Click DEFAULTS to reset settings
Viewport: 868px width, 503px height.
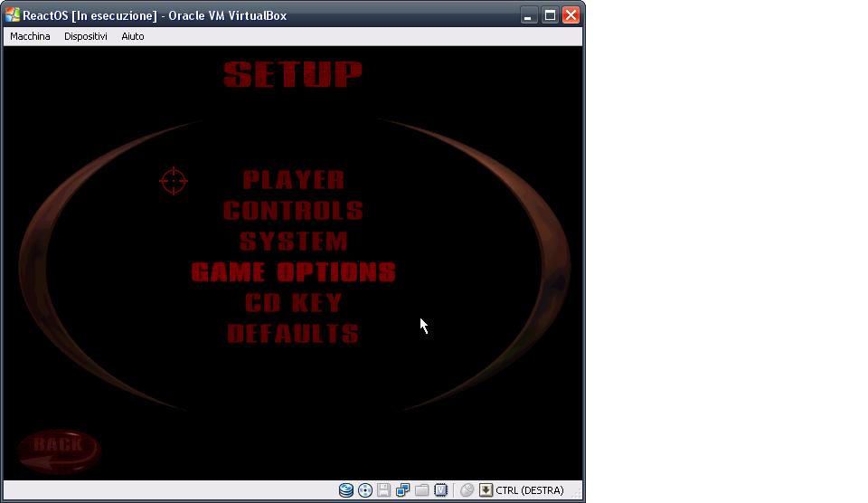[293, 334]
